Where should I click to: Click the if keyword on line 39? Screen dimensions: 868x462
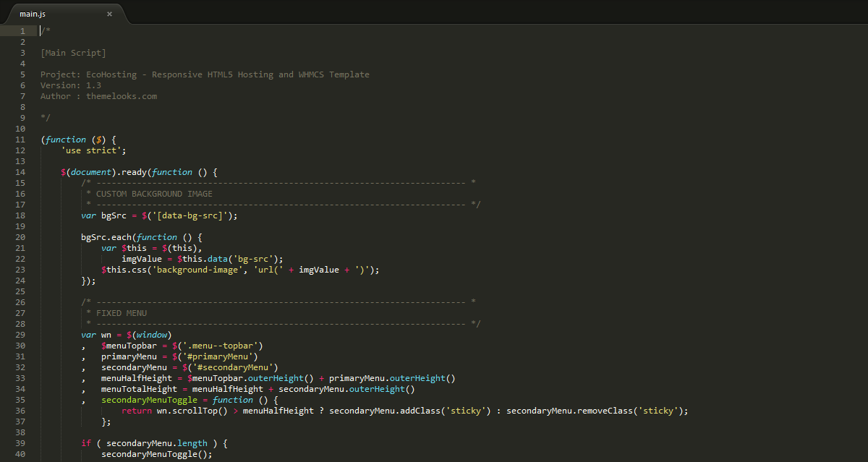coord(85,443)
